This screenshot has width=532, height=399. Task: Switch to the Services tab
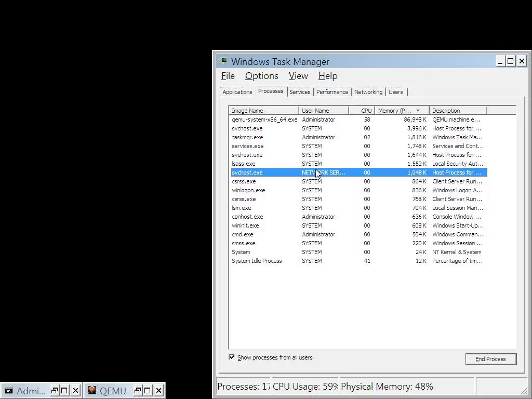[300, 92]
